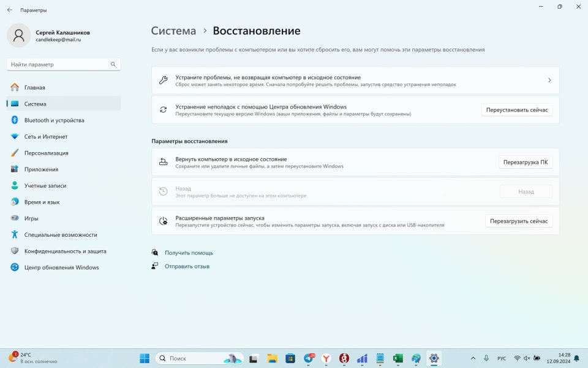Open Учетные записи person icon

pyautogui.click(x=15, y=186)
